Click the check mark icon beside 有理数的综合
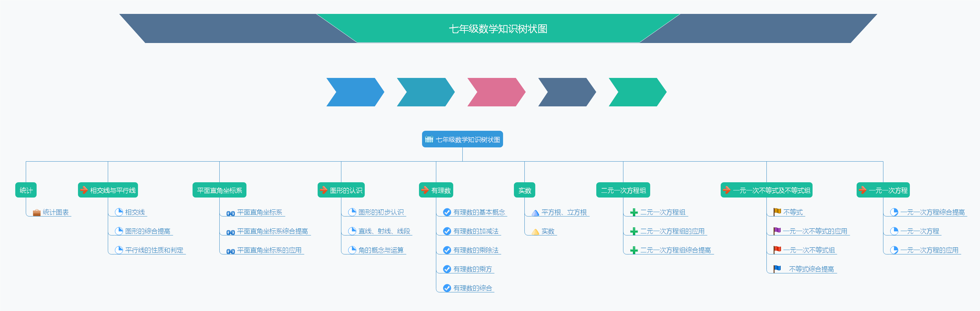 click(447, 288)
